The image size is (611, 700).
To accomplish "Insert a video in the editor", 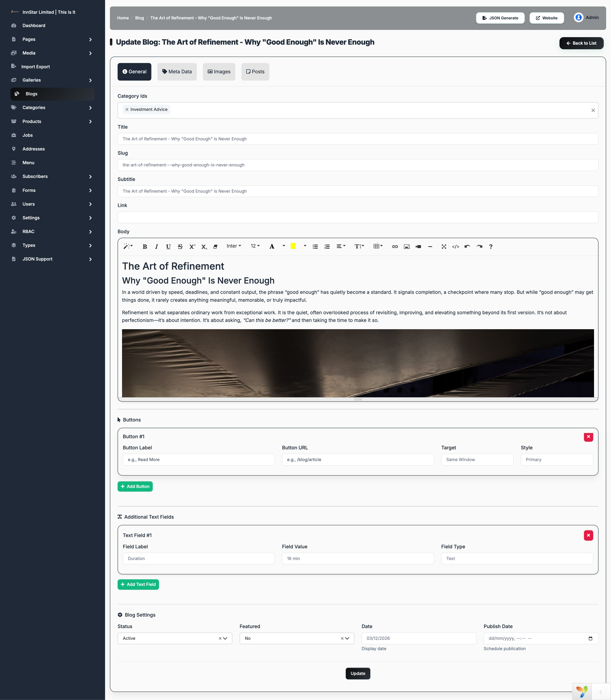I will 418,246.
